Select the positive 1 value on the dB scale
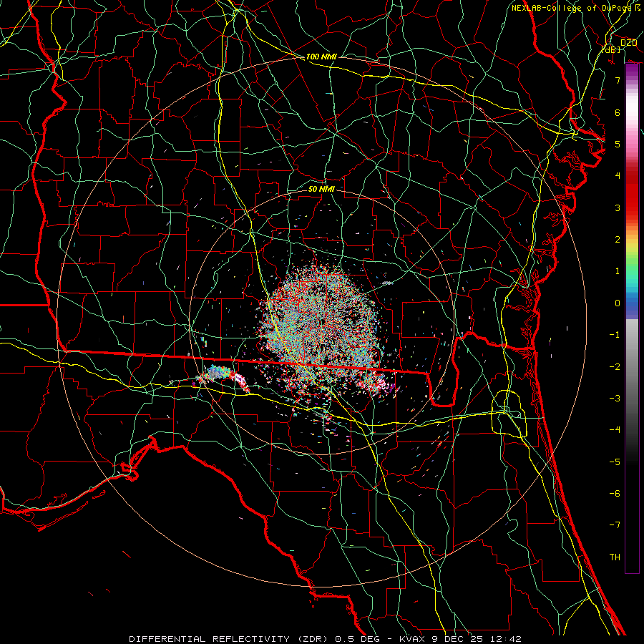Image resolution: width=644 pixels, height=644 pixels. [618, 271]
